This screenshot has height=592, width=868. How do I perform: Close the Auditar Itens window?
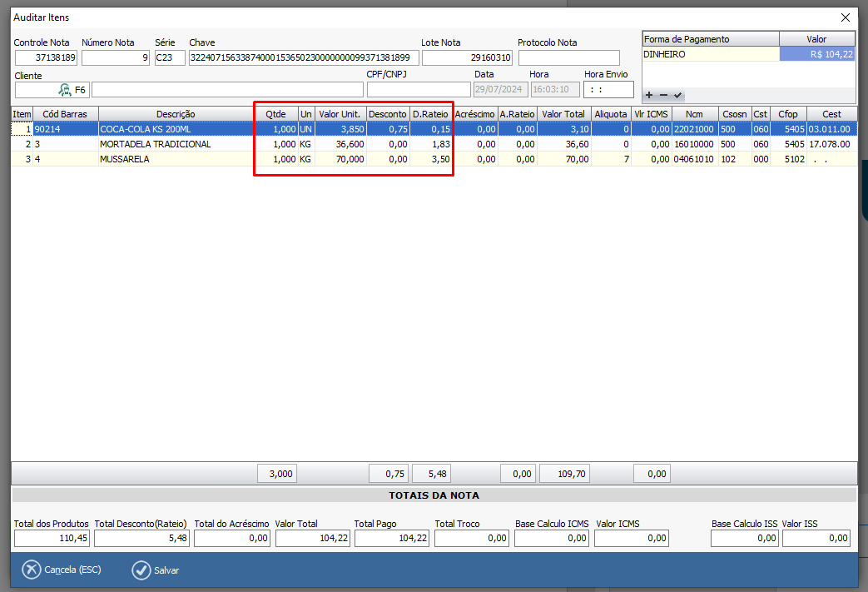(846, 17)
